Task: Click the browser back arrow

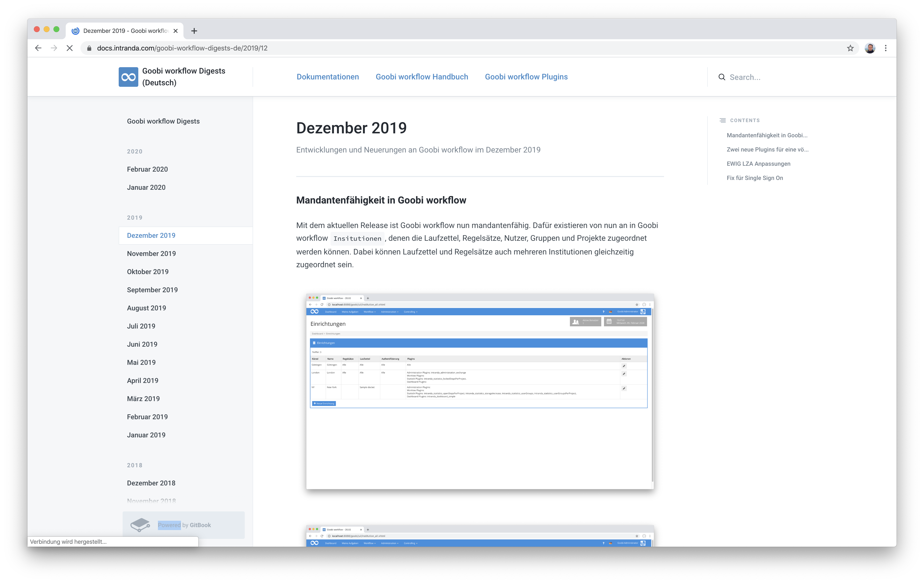Action: [38, 48]
